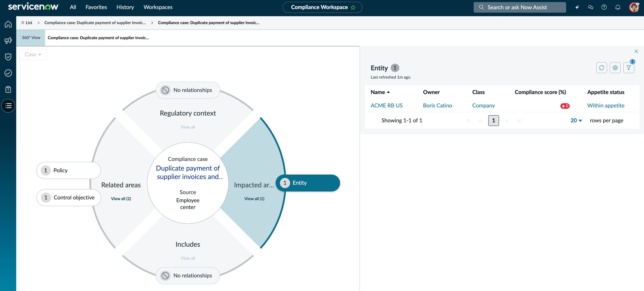644x291 pixels.
Task: Go to the last page of results
Action: click(518, 121)
